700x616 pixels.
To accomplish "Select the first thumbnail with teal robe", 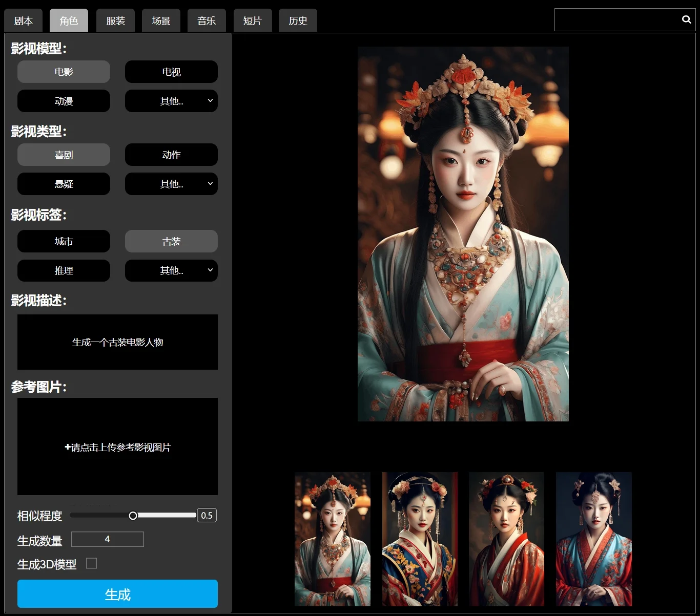I will tap(332, 539).
